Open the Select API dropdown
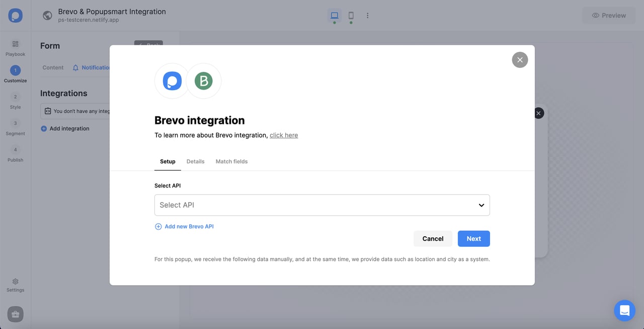 [322, 205]
